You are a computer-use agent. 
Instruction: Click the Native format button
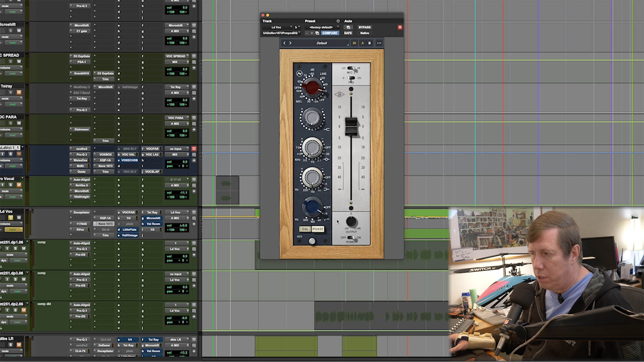(365, 33)
